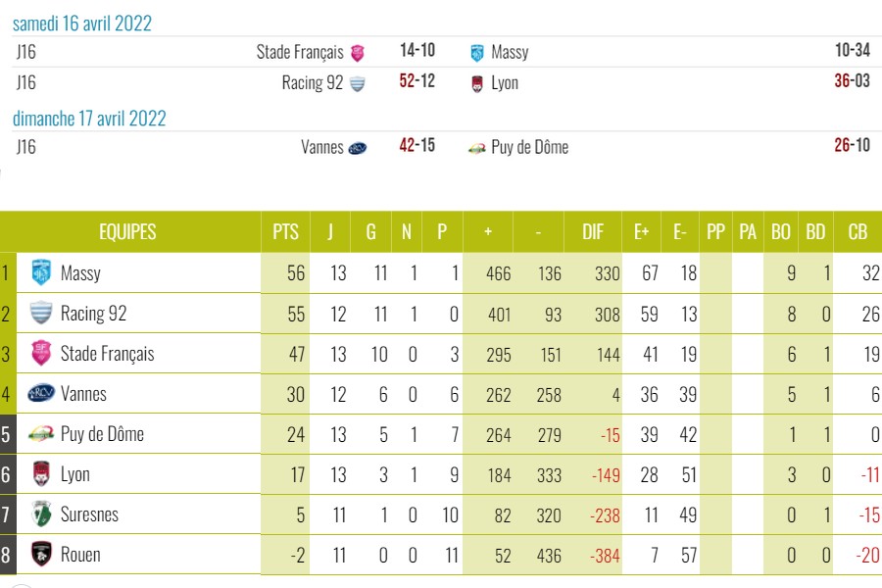Click Massy logo in standings table
882x588 pixels.
point(41,272)
